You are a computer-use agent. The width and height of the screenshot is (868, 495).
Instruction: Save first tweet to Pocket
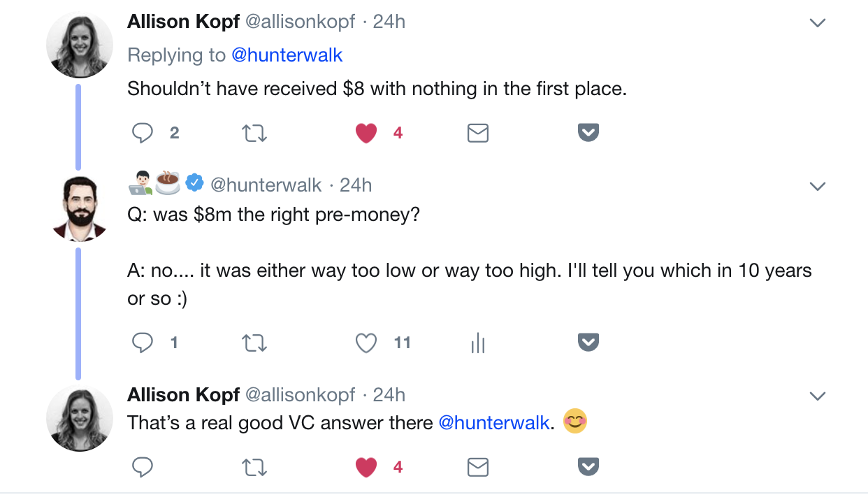coord(588,132)
